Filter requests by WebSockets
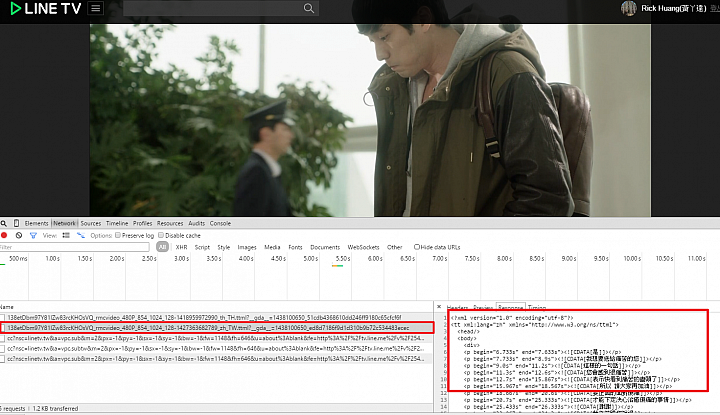This screenshot has width=720, height=415. [x=363, y=247]
